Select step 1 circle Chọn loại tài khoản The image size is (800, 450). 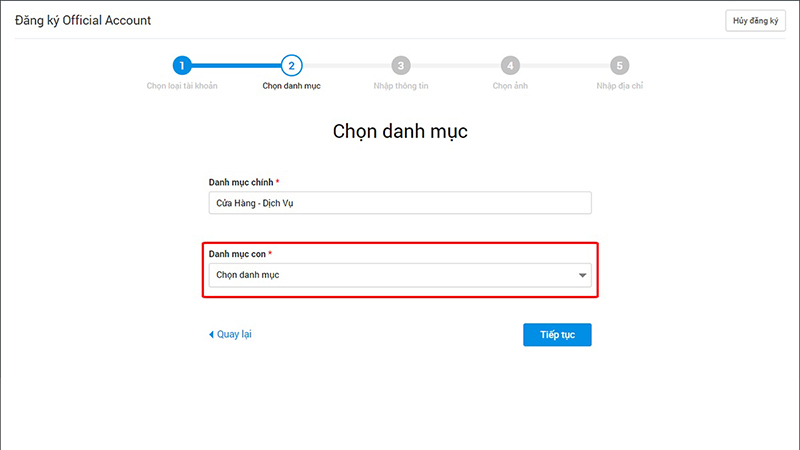(182, 65)
